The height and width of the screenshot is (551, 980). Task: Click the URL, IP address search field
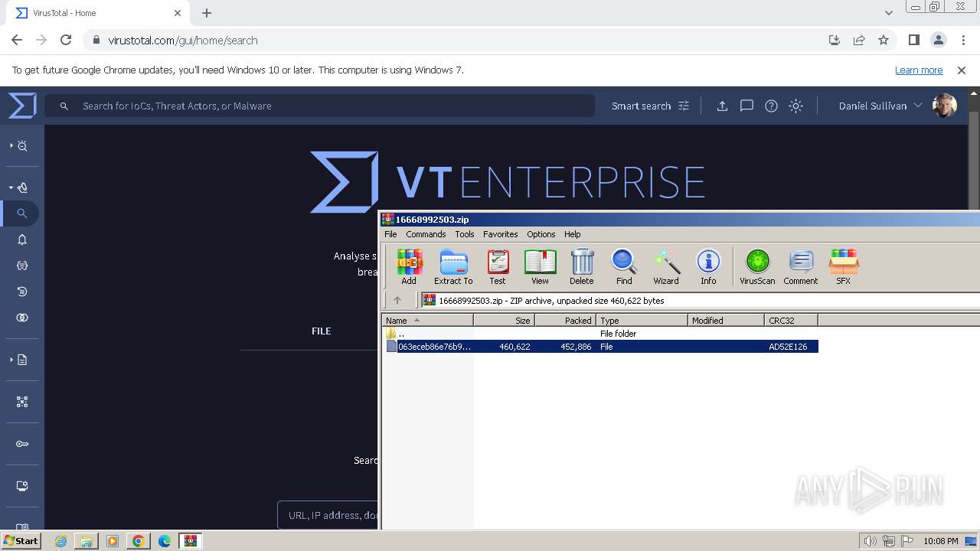point(328,515)
